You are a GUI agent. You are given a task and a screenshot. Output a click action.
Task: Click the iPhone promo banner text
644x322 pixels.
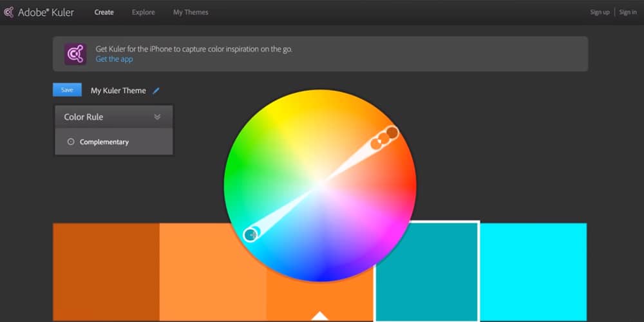(194, 49)
